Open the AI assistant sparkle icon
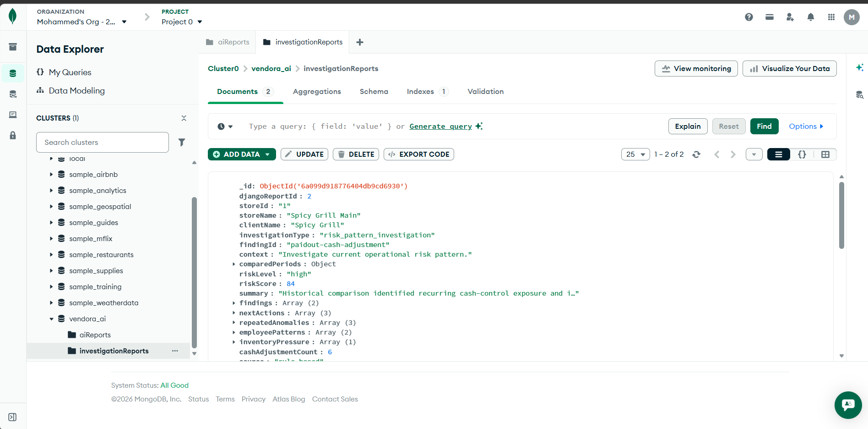The height and width of the screenshot is (429, 868). point(860,67)
